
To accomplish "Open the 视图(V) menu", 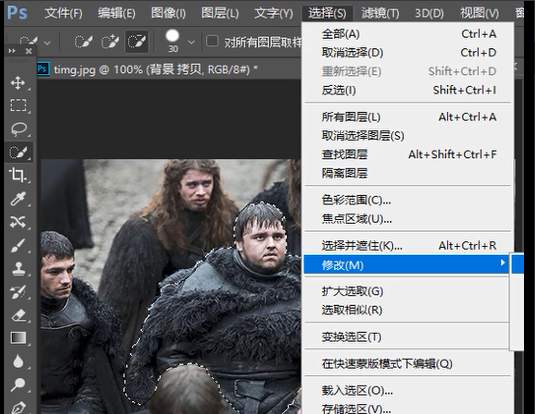I will (479, 13).
